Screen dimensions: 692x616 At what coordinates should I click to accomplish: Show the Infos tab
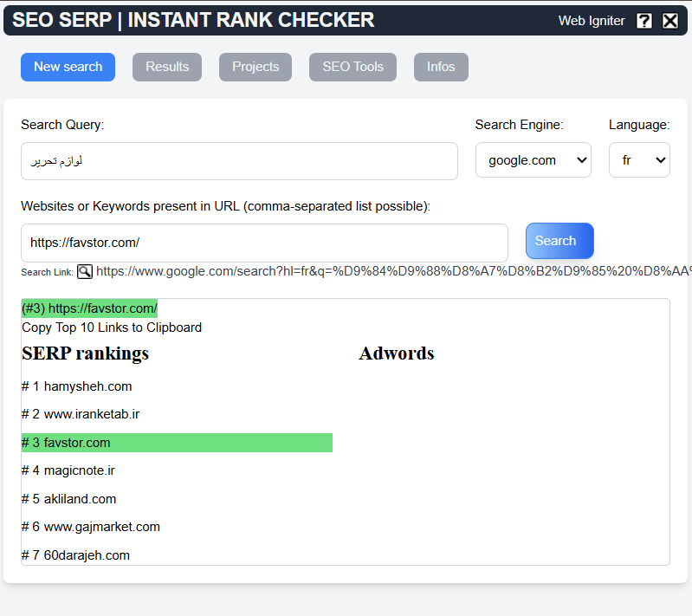441,67
